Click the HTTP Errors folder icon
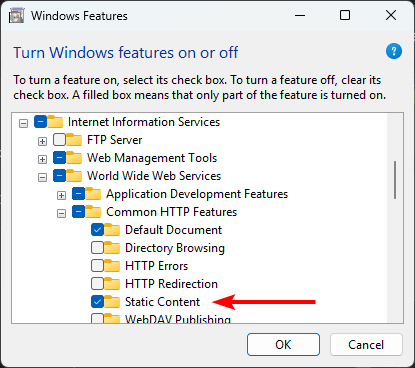The width and height of the screenshot is (415, 368). 112,266
